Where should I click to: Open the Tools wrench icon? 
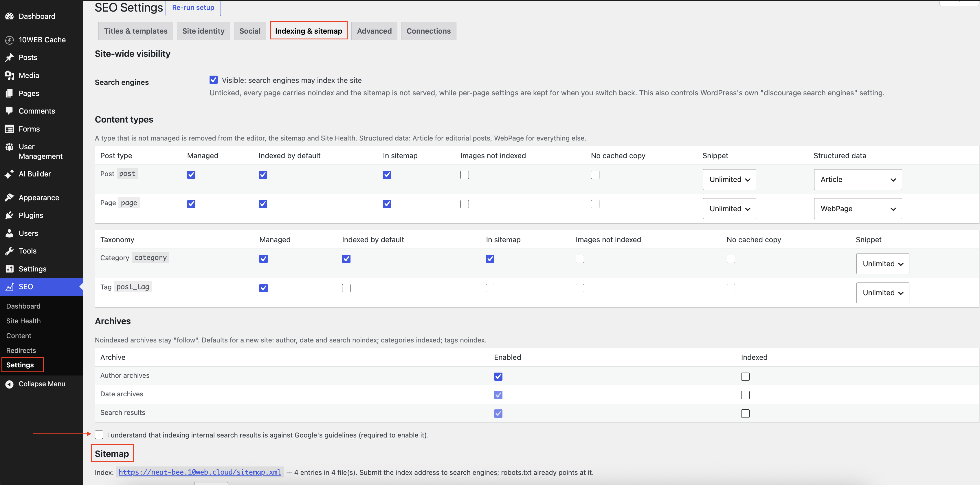(x=10, y=251)
